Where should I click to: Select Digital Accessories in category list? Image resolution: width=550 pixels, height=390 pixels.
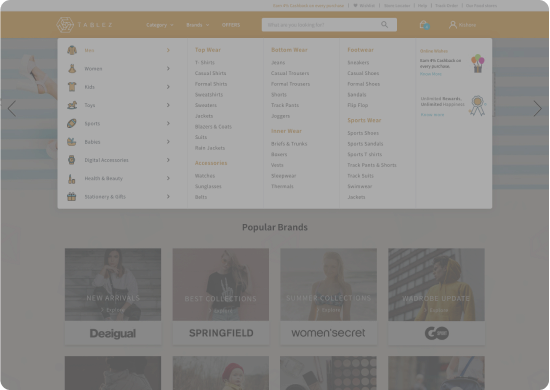106,160
